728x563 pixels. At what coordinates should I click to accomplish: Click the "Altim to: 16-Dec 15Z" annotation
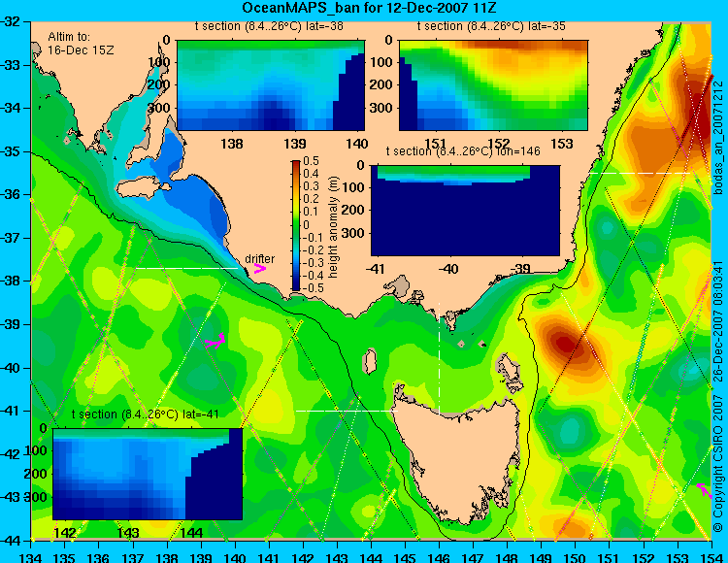pyautogui.click(x=81, y=43)
